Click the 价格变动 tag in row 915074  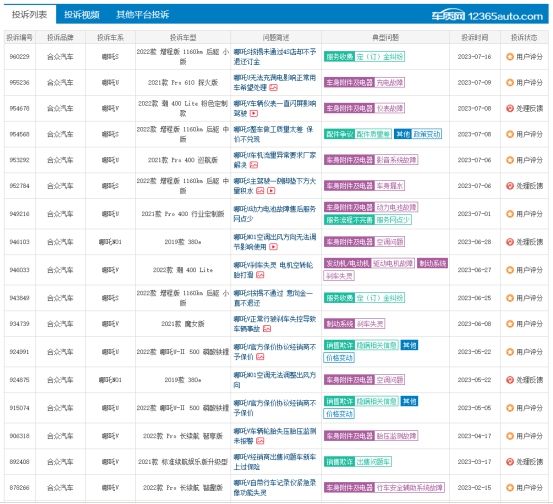tap(339, 414)
